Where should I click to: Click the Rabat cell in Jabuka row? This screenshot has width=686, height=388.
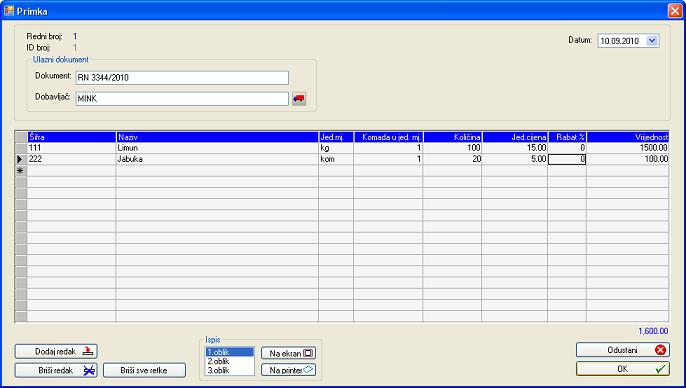click(x=567, y=159)
